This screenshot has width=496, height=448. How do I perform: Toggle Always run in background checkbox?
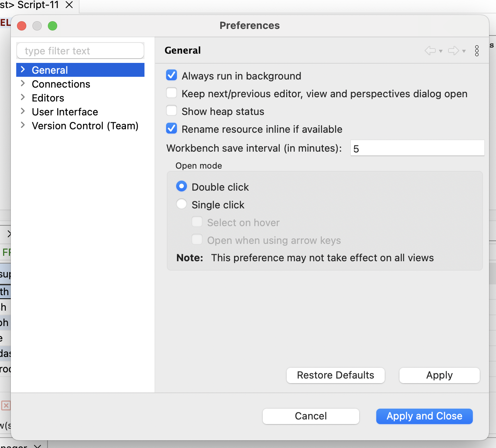coord(172,76)
